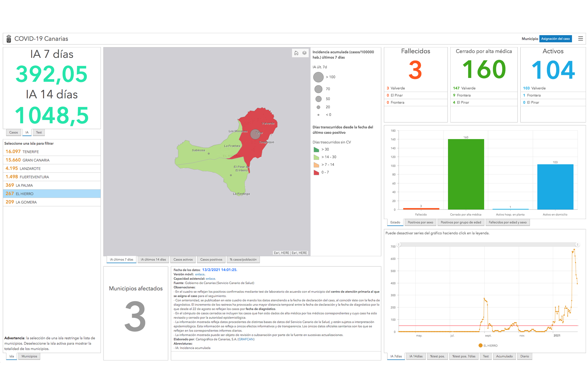
Task: Select the Municipio view option
Action: tap(529, 39)
